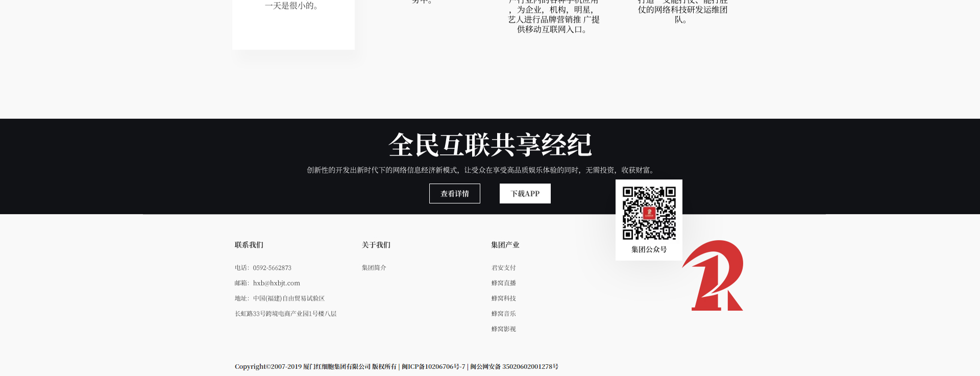This screenshot has width=980, height=376.
Task: Click the 闽ICP备10206706号-7 registration link
Action: coord(433,367)
